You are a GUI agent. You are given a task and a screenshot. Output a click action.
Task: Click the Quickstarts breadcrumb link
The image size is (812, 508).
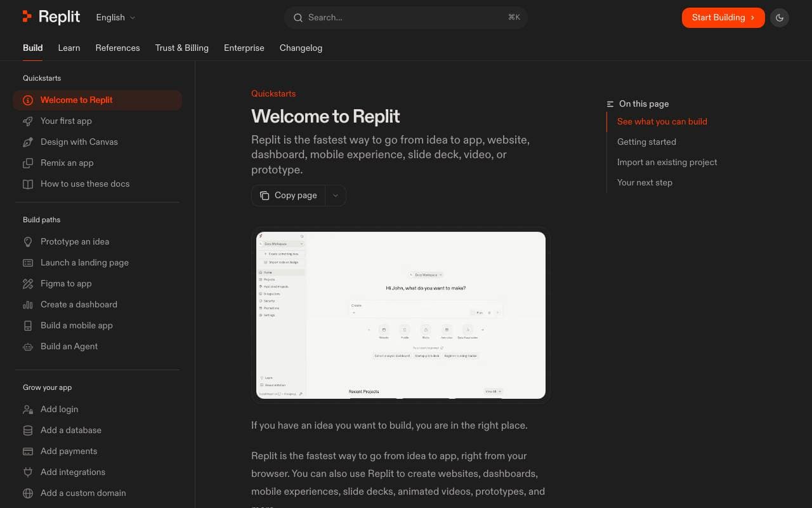click(273, 93)
